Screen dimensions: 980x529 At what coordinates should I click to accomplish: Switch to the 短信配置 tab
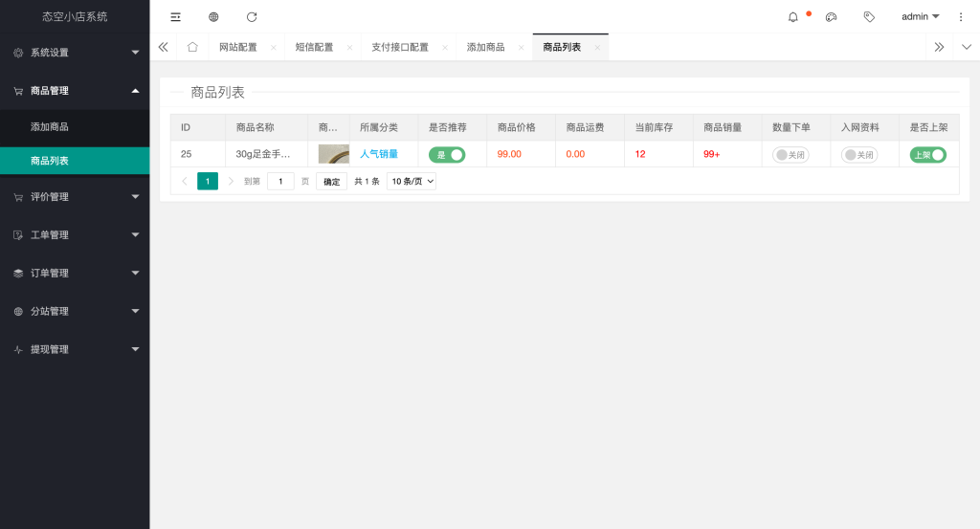(x=314, y=48)
